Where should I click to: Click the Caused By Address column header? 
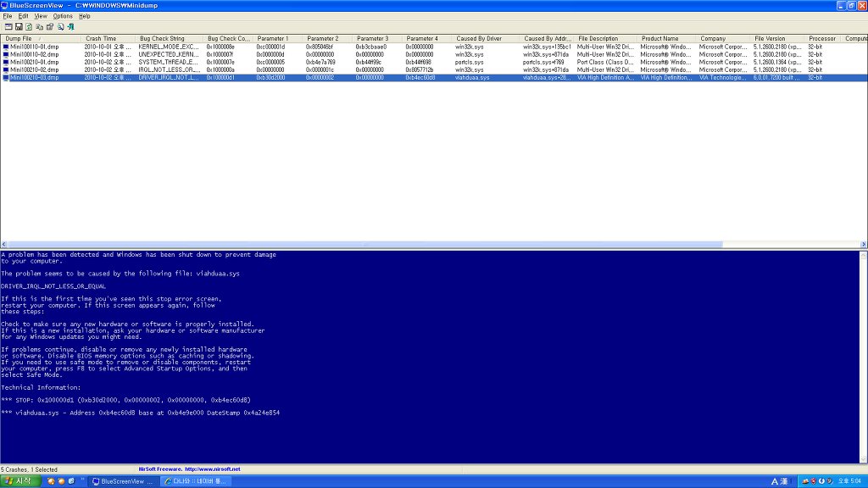click(x=547, y=39)
